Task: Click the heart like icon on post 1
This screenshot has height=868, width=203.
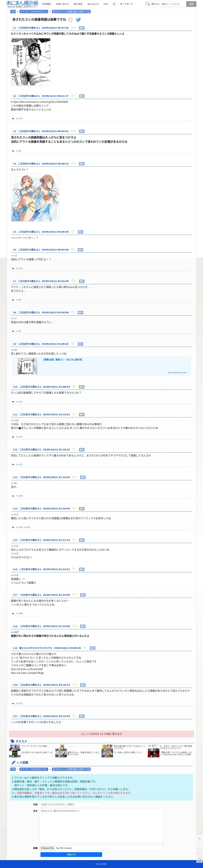Action: click(x=72, y=28)
